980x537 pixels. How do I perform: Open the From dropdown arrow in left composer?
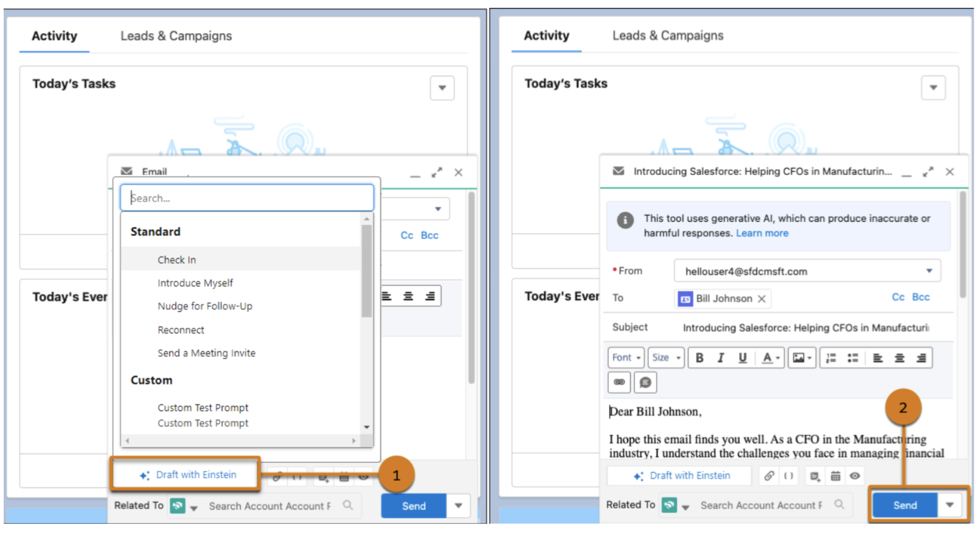[438, 209]
